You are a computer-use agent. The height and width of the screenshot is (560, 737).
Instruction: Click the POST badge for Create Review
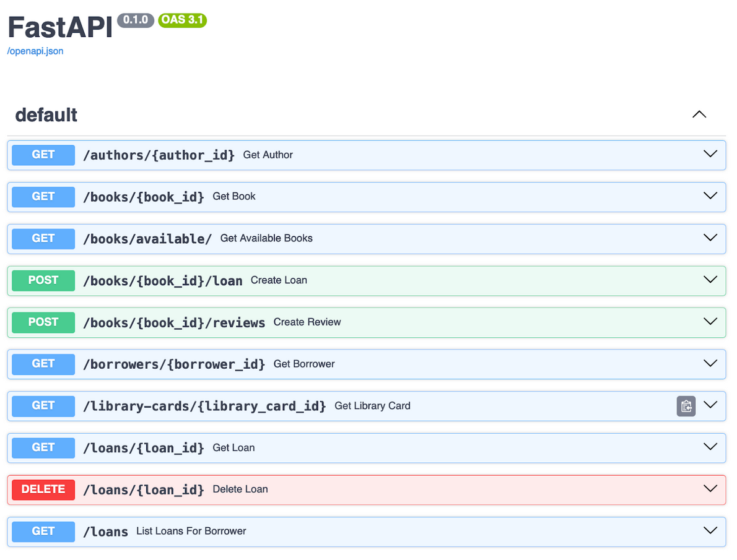point(43,322)
